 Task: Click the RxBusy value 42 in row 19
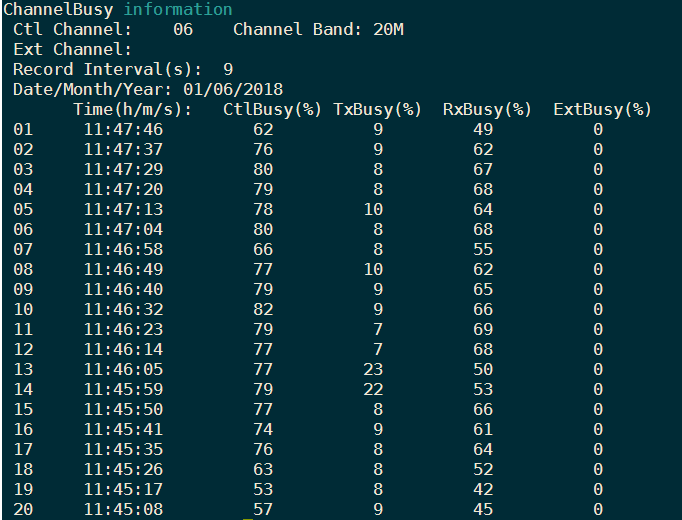pyautogui.click(x=483, y=490)
